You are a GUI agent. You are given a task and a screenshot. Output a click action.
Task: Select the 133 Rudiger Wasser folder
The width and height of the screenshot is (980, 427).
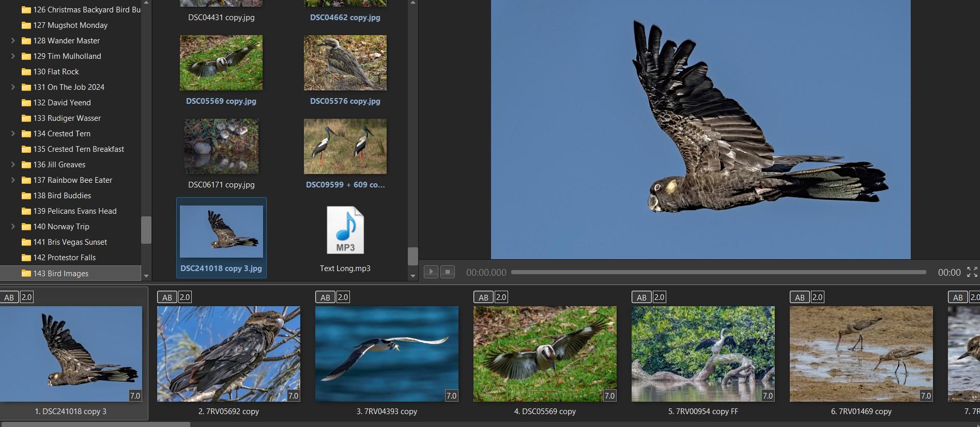61,118
